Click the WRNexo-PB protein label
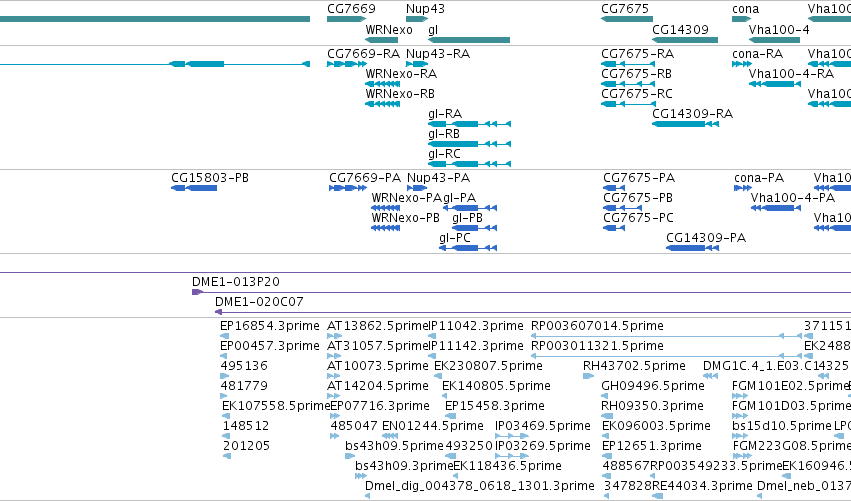The image size is (851, 501). point(405,218)
